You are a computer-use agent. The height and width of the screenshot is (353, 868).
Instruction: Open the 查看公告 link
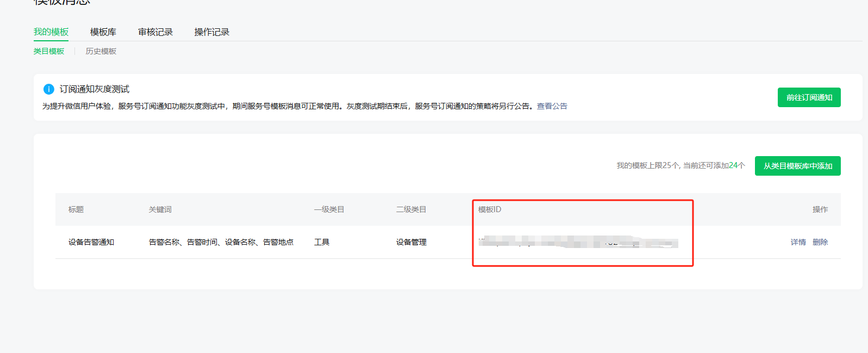pos(552,106)
